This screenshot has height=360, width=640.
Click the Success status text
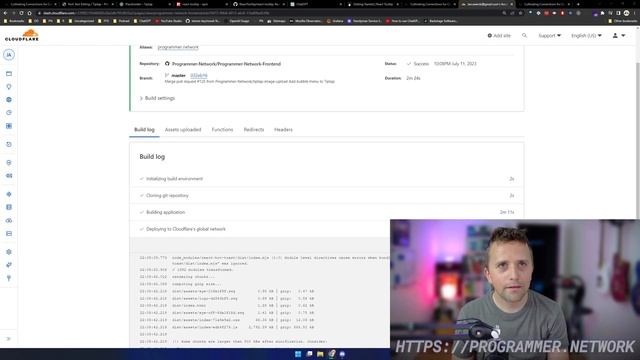coord(421,64)
